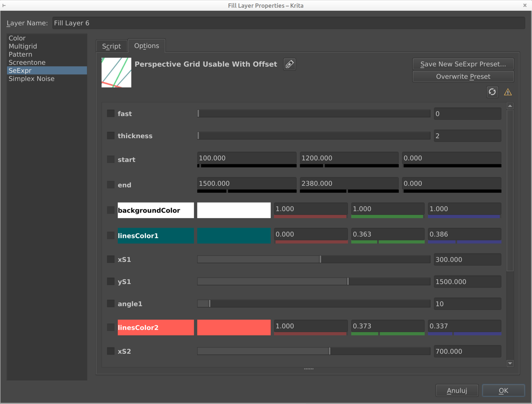This screenshot has width=532, height=404.
Task: Select Simplex Noise generator in list
Action: [32, 79]
